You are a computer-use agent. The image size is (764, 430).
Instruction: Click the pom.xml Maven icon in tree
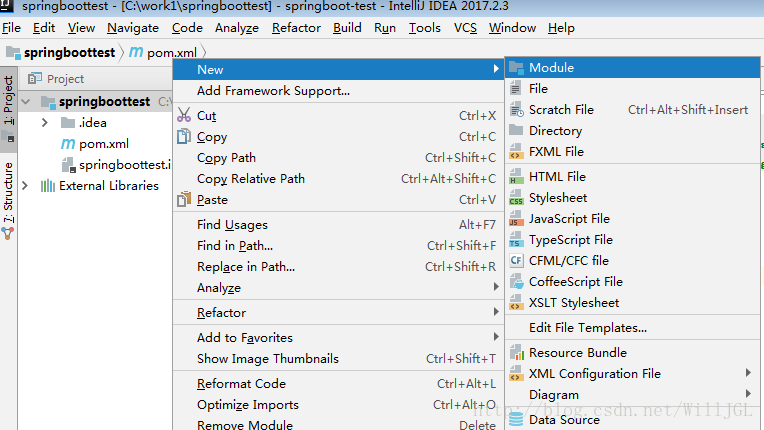point(68,144)
